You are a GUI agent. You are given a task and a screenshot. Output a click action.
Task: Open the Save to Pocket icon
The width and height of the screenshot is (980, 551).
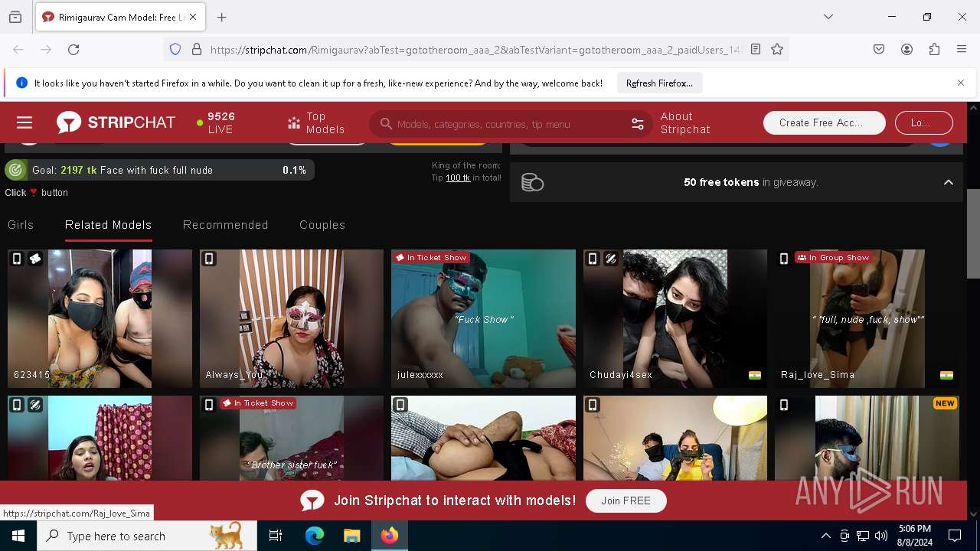(879, 49)
